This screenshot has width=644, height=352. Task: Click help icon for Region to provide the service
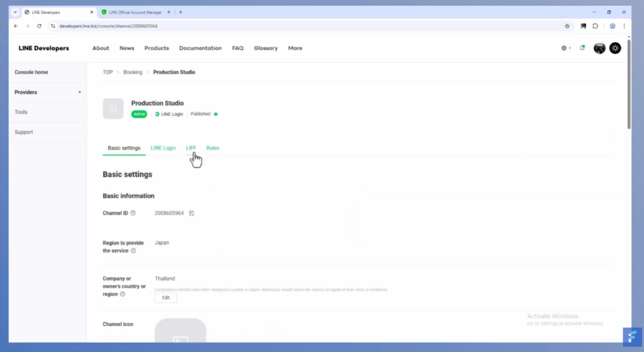pos(133,251)
